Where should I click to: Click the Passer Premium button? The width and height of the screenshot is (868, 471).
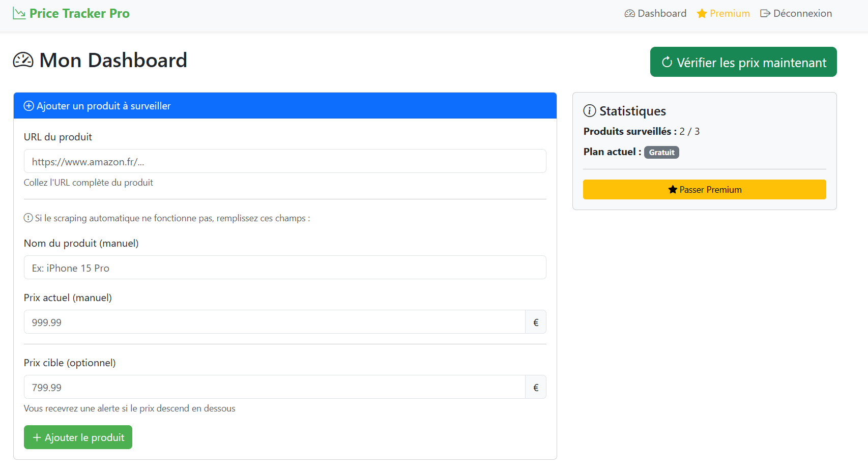[x=705, y=189]
